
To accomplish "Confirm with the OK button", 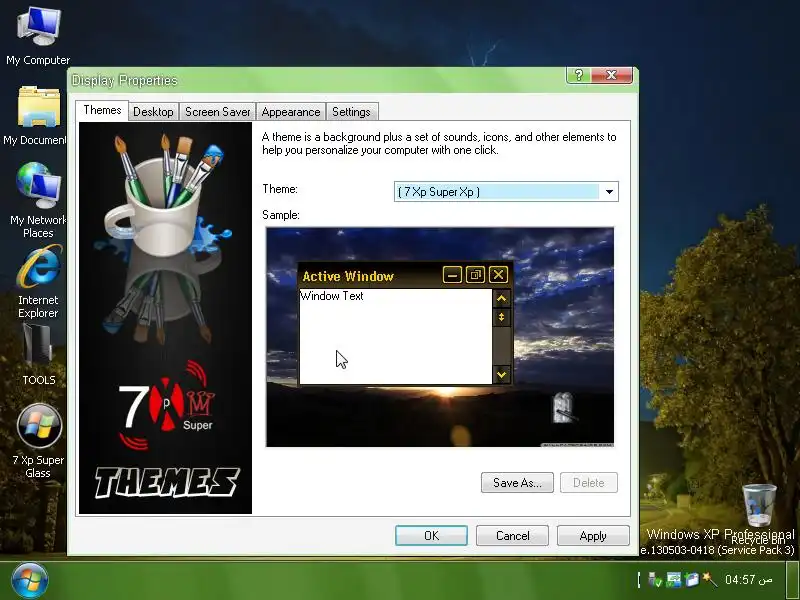I will coord(432,536).
